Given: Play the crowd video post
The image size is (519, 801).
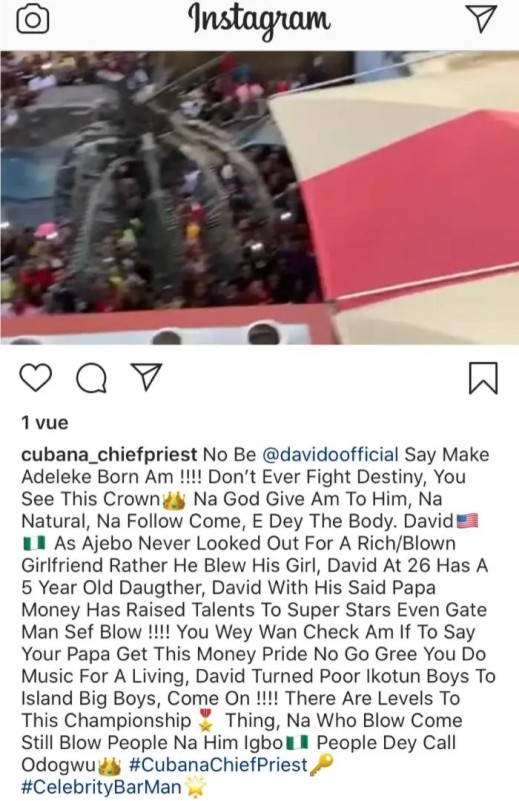Looking at the screenshot, I should 260,198.
